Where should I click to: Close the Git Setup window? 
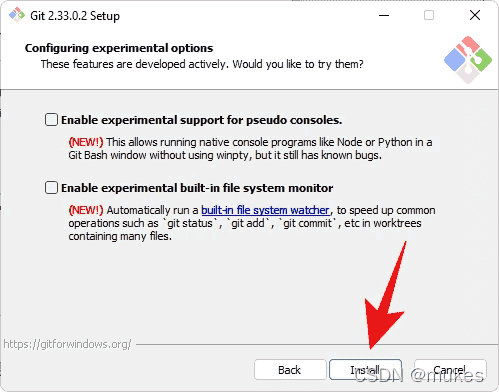[x=475, y=15]
